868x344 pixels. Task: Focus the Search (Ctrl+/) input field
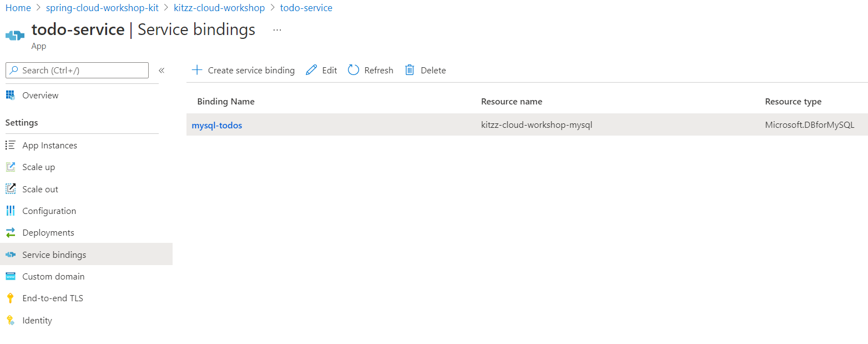77,71
